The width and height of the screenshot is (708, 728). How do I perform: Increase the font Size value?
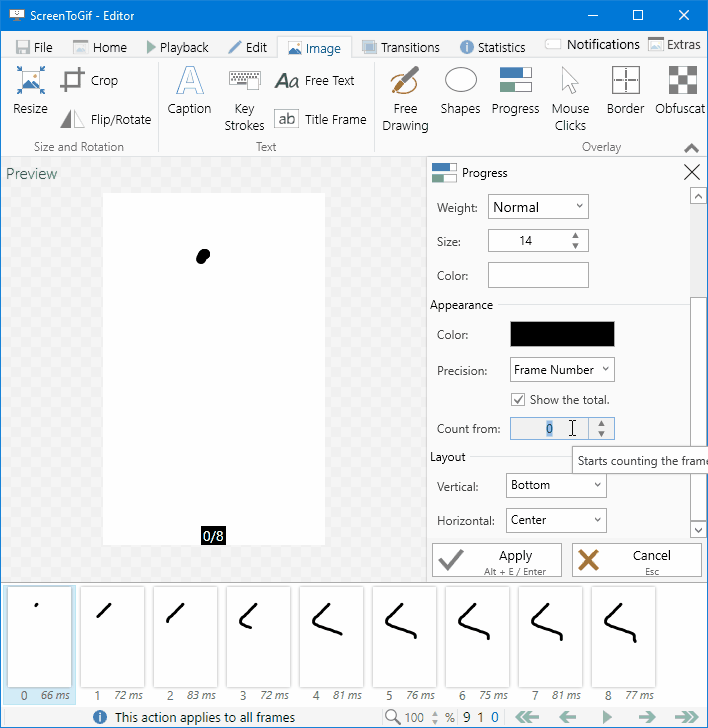[x=575, y=235]
